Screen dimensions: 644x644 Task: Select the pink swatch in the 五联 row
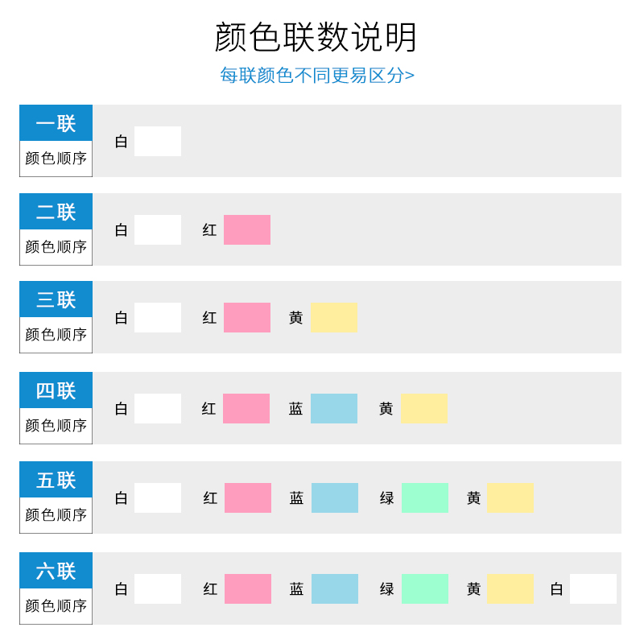248,497
